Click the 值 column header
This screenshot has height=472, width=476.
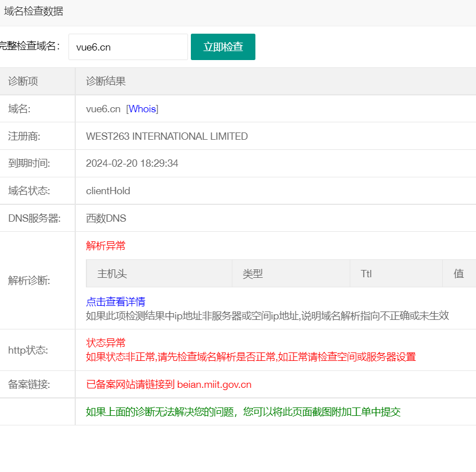459,274
